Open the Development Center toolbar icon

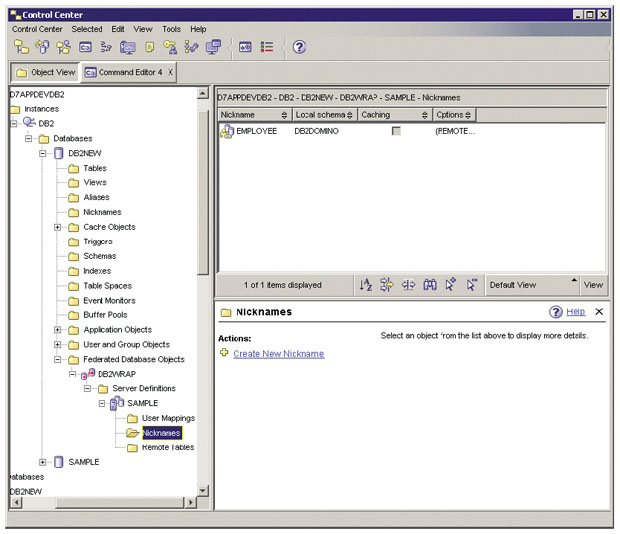point(191,47)
